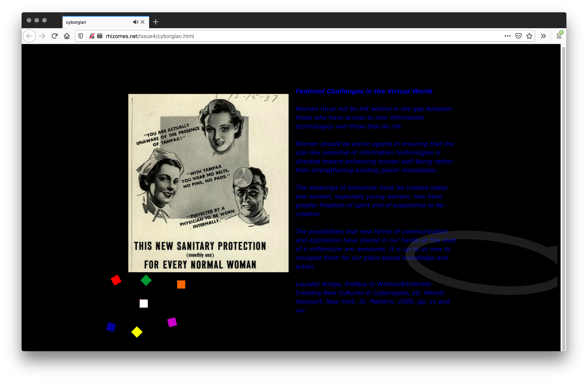Click the dark blue square
This screenshot has width=588, height=382.
[111, 327]
